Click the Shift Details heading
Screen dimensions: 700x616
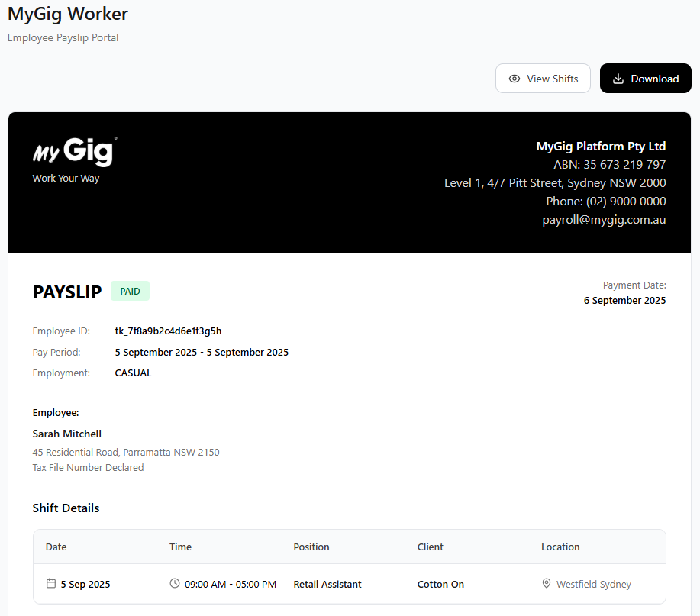pos(66,508)
